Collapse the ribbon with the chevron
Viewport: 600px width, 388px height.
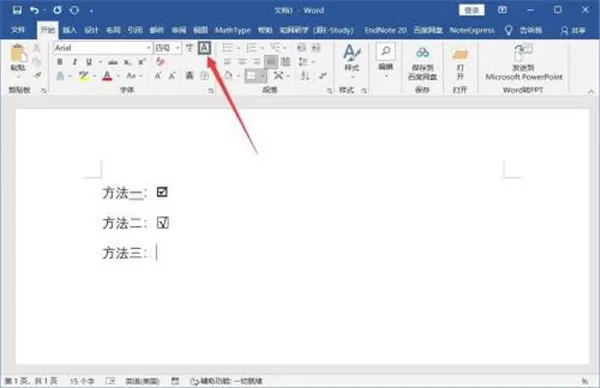pos(591,91)
